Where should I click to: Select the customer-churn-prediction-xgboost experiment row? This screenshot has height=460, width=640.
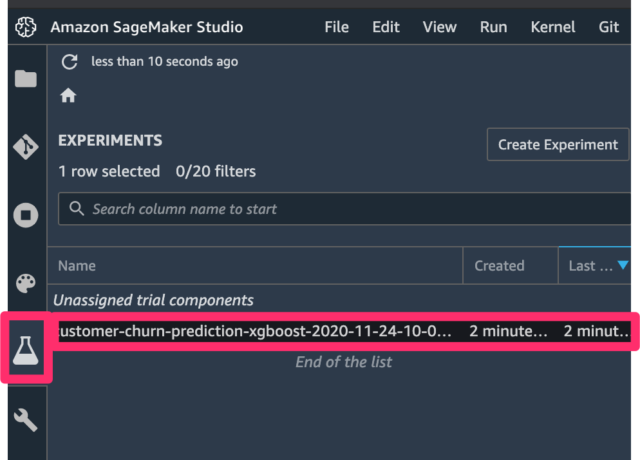click(344, 331)
